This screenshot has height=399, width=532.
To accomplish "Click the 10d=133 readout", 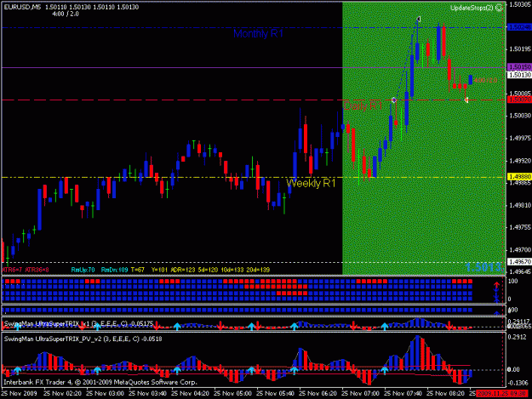I will point(232,270).
